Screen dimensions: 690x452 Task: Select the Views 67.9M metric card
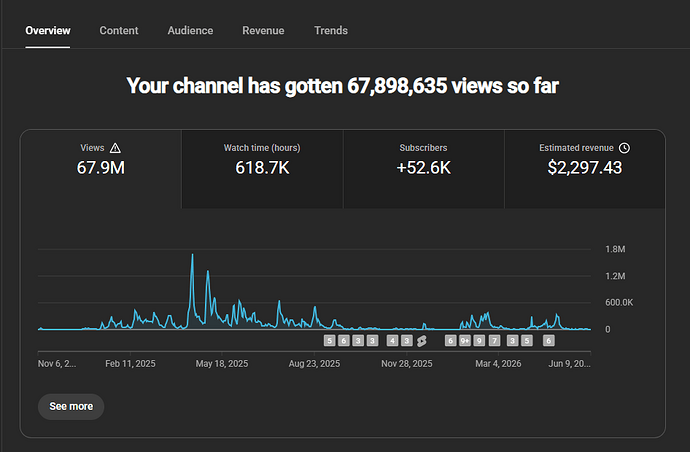101,169
